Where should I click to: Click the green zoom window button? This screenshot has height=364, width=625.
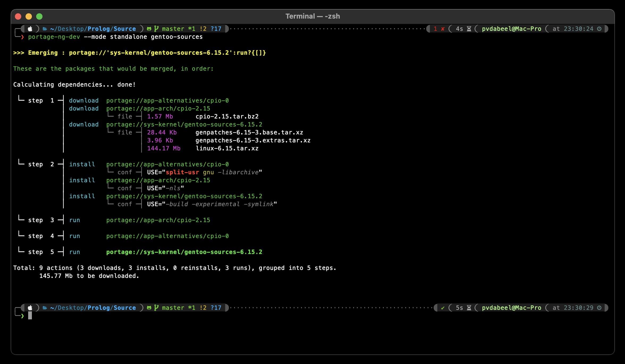coord(39,16)
